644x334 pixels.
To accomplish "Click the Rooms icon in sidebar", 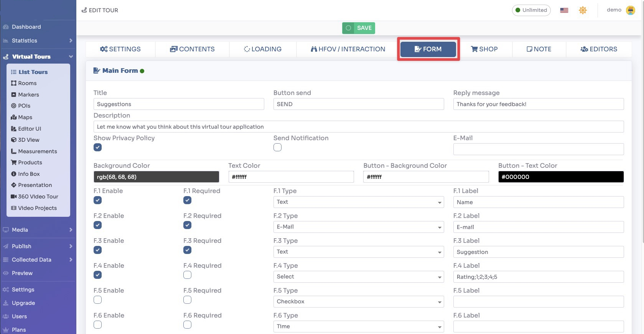I will pyautogui.click(x=14, y=83).
